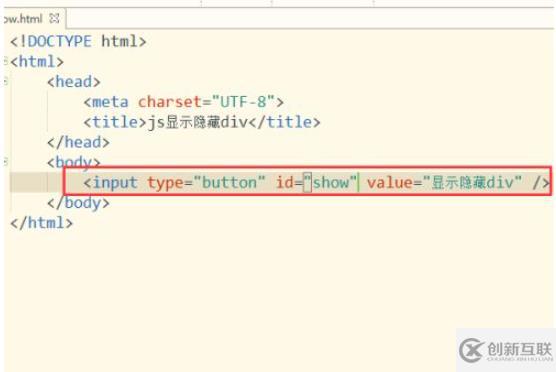Viewport: 556px width, 372px height.
Task: Collapse the body tag fold marker
Action: tap(6, 162)
